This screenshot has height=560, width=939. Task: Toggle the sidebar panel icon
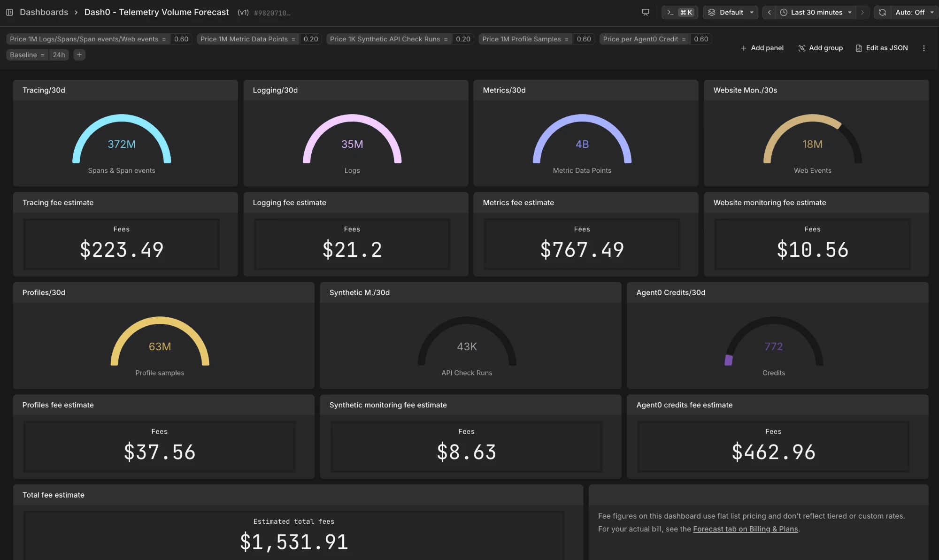pos(9,12)
